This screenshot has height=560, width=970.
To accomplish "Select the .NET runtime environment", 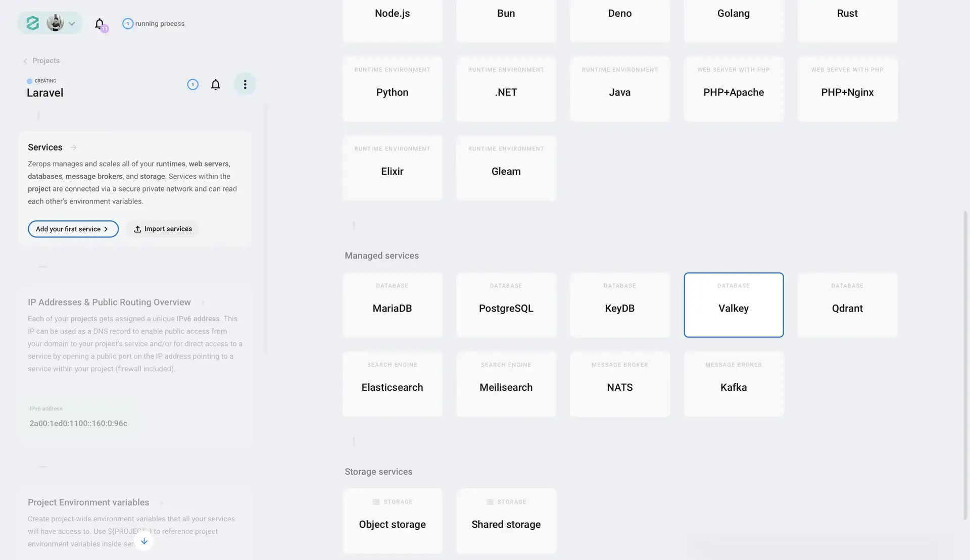I will [x=506, y=89].
